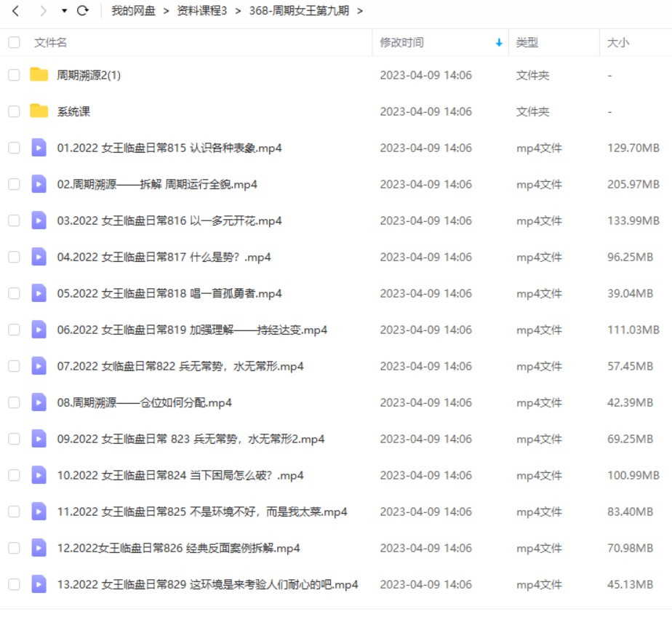Click the size value 129.70MB
This screenshot has width=672, height=617.
pyautogui.click(x=633, y=148)
